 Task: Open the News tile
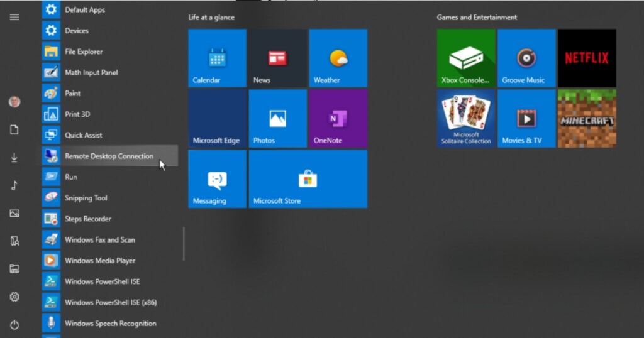click(x=277, y=58)
